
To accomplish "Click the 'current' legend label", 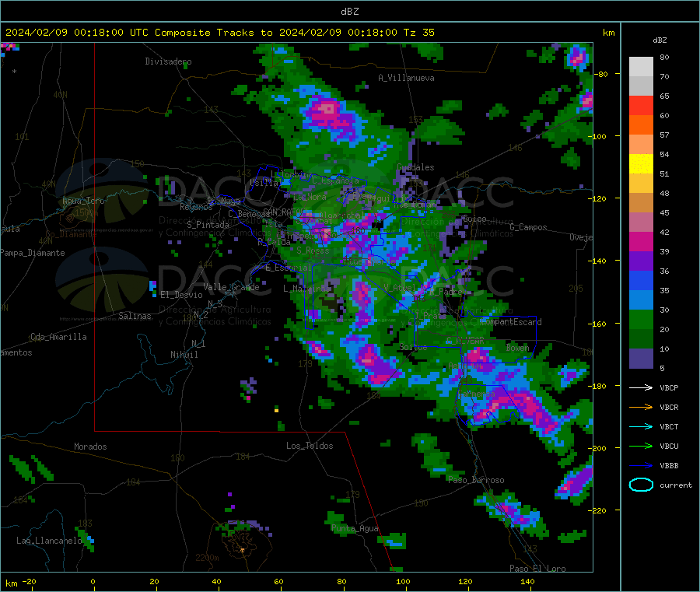I will click(x=675, y=485).
